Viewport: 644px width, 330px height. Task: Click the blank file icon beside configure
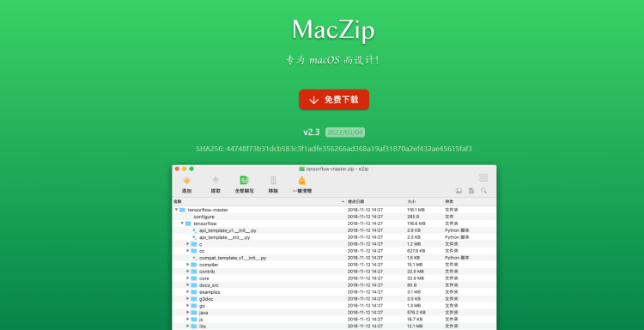(x=189, y=217)
